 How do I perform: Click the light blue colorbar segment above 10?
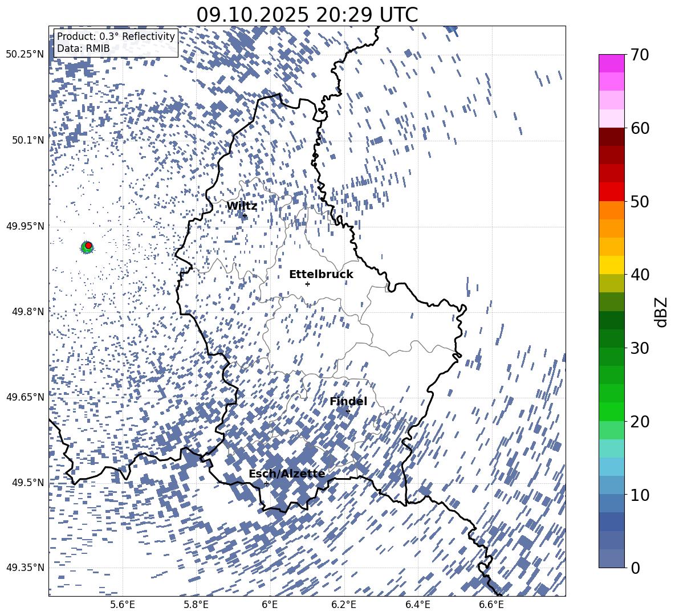pos(611,467)
